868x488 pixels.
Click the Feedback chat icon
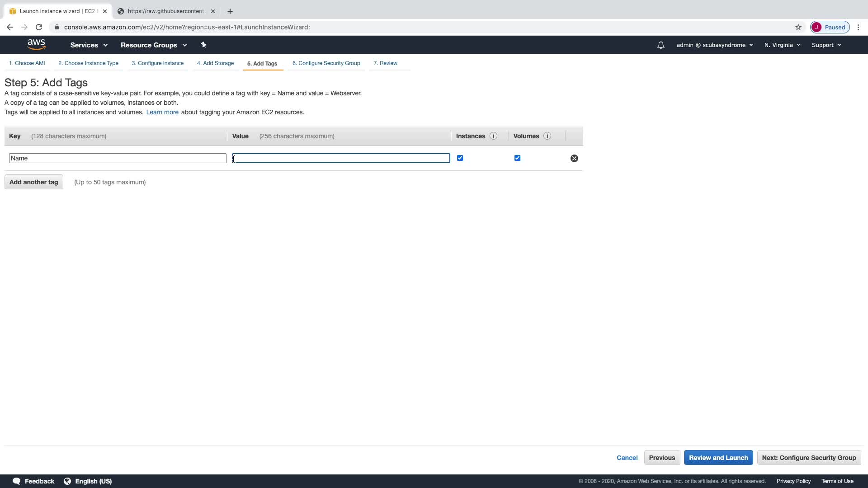[x=17, y=481]
